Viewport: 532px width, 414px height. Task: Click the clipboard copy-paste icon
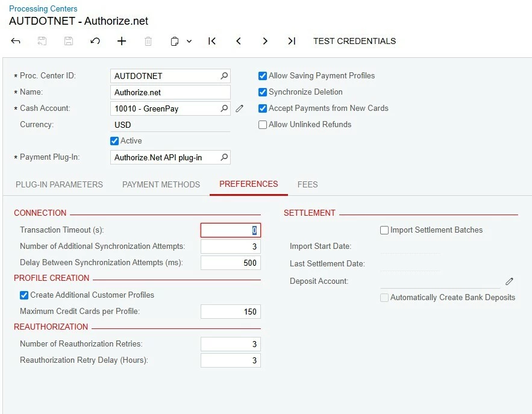(x=174, y=42)
